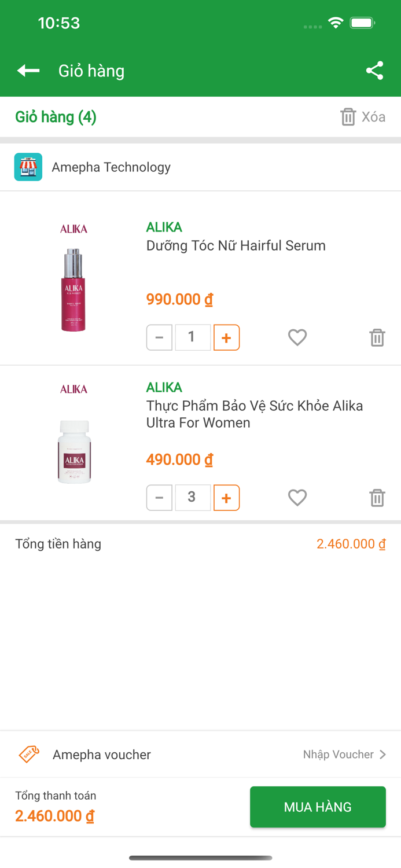
Task: Share the cart via the share icon
Action: pyautogui.click(x=374, y=70)
